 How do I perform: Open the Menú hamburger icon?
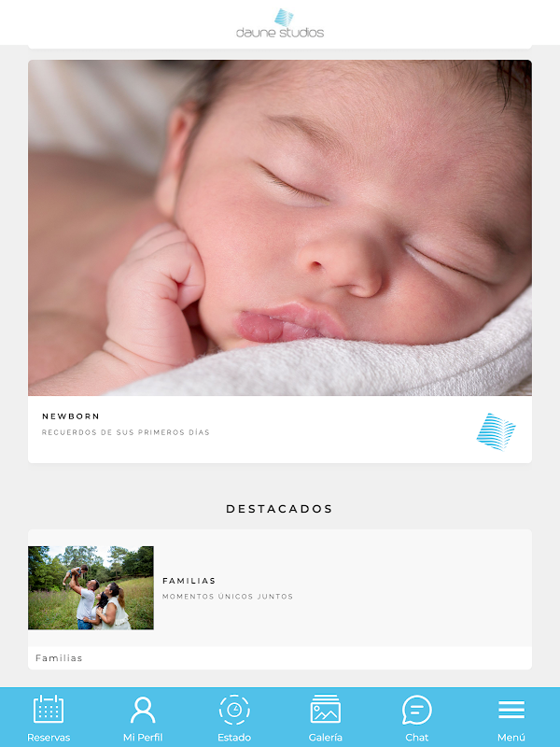[511, 710]
